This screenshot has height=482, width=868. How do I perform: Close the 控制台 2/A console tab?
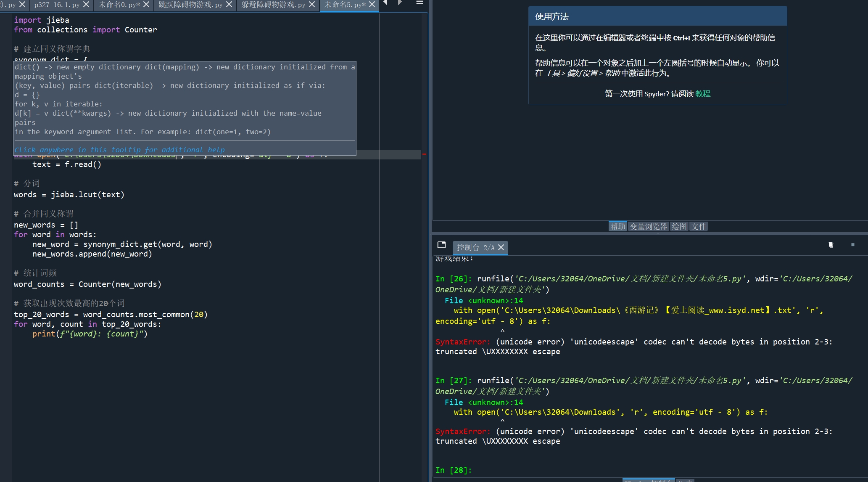(501, 248)
